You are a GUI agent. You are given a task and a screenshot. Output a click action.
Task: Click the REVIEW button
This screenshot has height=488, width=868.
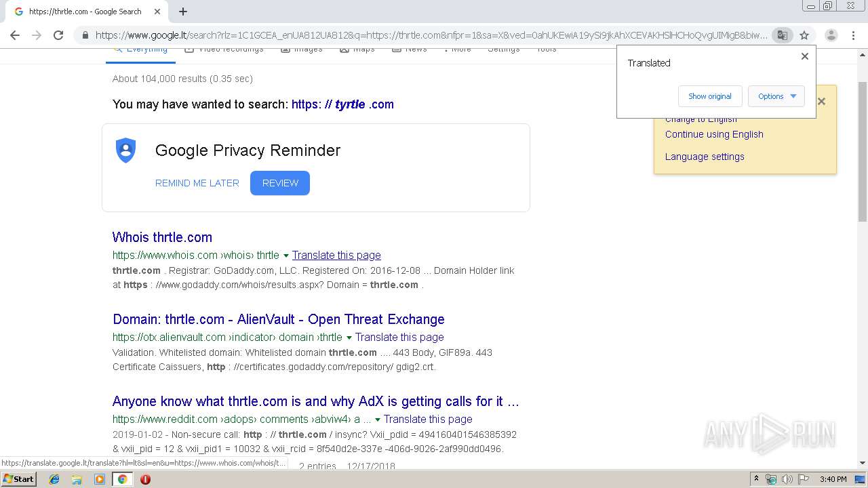point(280,183)
